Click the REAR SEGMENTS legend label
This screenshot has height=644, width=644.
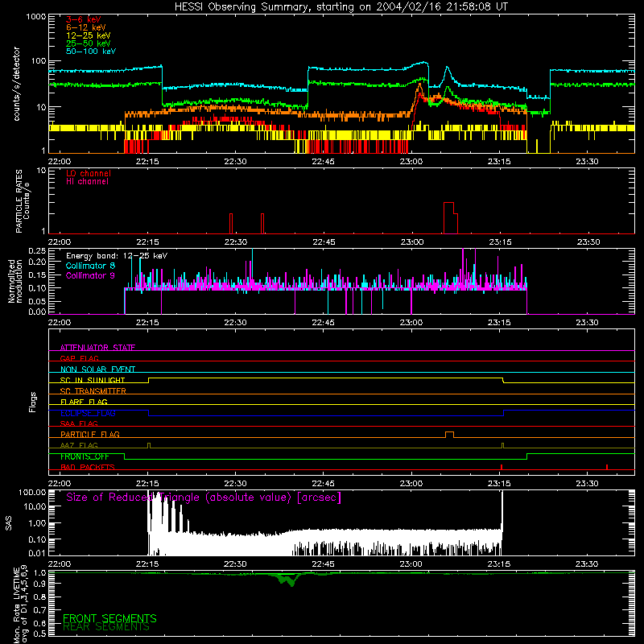coord(106,627)
